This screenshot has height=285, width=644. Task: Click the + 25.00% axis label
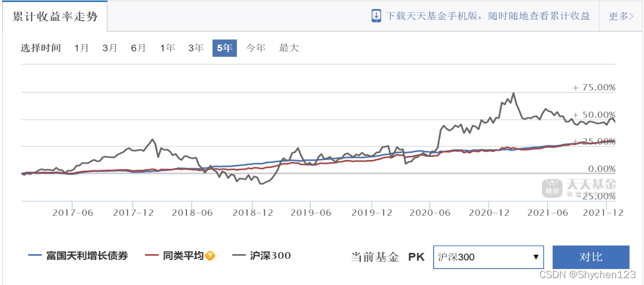coord(594,141)
